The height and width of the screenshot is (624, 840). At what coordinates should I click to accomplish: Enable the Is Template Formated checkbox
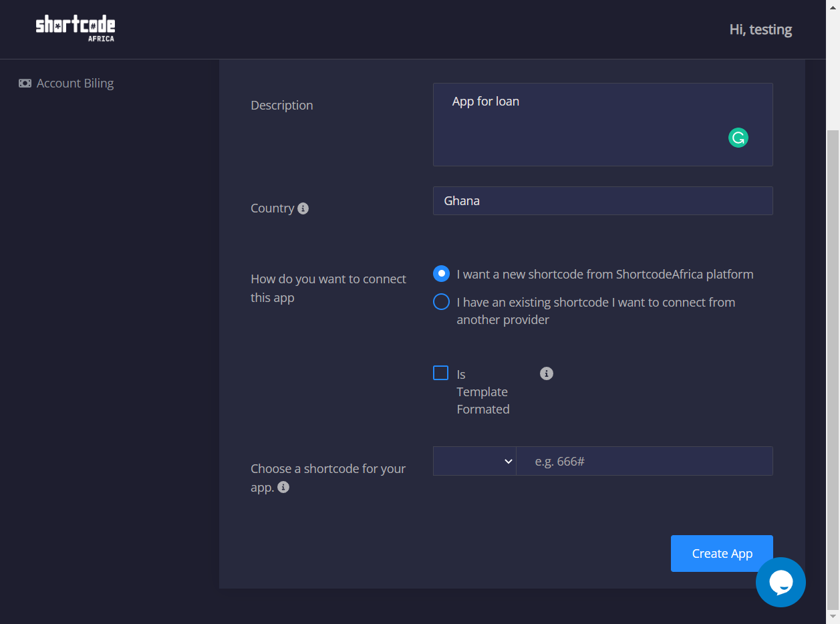[x=440, y=373]
